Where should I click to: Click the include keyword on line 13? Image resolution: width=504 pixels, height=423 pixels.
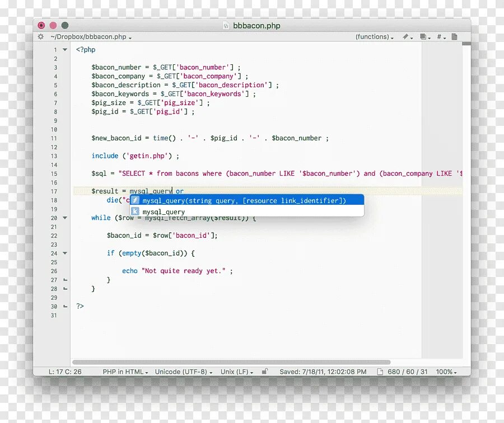(105, 156)
